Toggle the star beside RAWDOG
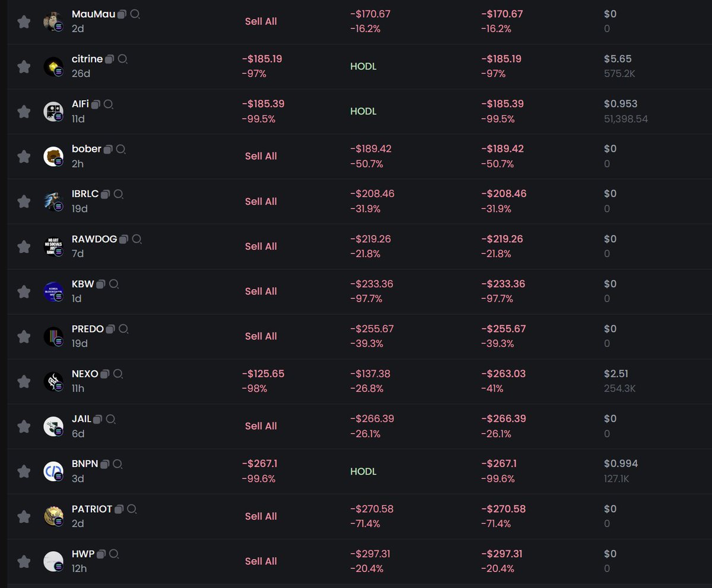Image resolution: width=712 pixels, height=588 pixels. pos(24,246)
